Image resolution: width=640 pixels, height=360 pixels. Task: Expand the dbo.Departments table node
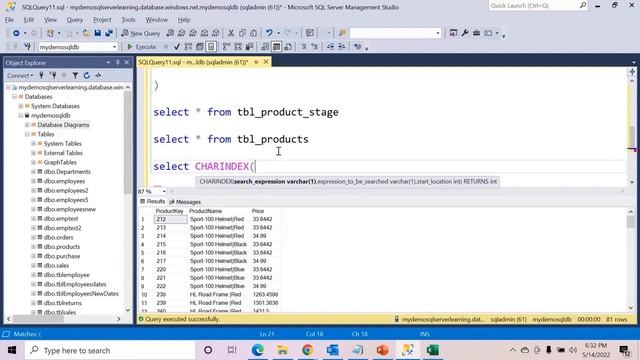33,172
